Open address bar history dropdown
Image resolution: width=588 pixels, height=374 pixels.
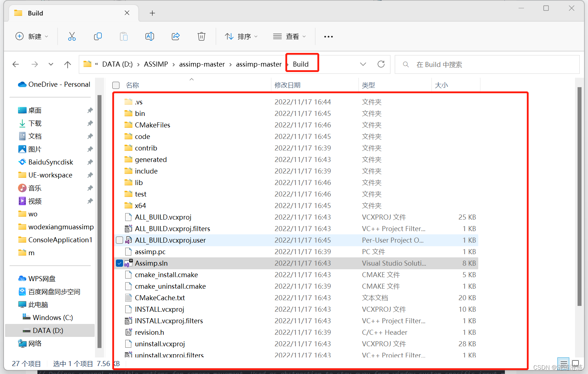[363, 64]
